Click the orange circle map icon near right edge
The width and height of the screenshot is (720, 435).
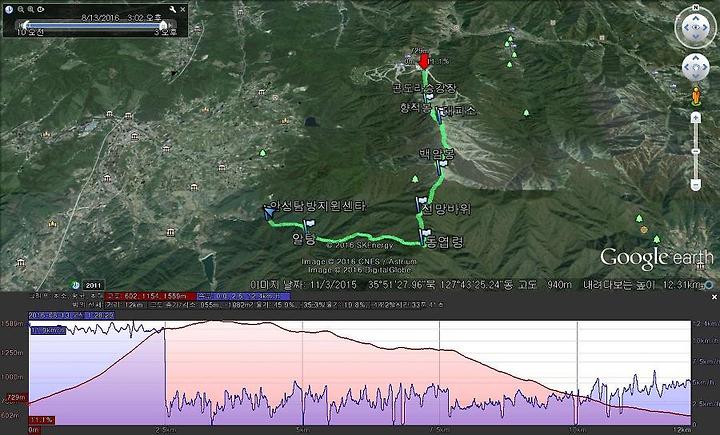[x=644, y=229]
